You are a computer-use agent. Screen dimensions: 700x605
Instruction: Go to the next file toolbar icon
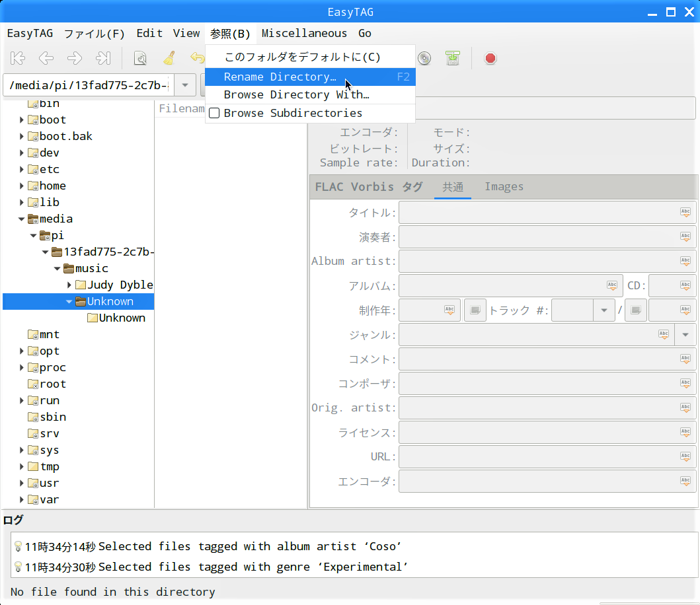pos(75,58)
